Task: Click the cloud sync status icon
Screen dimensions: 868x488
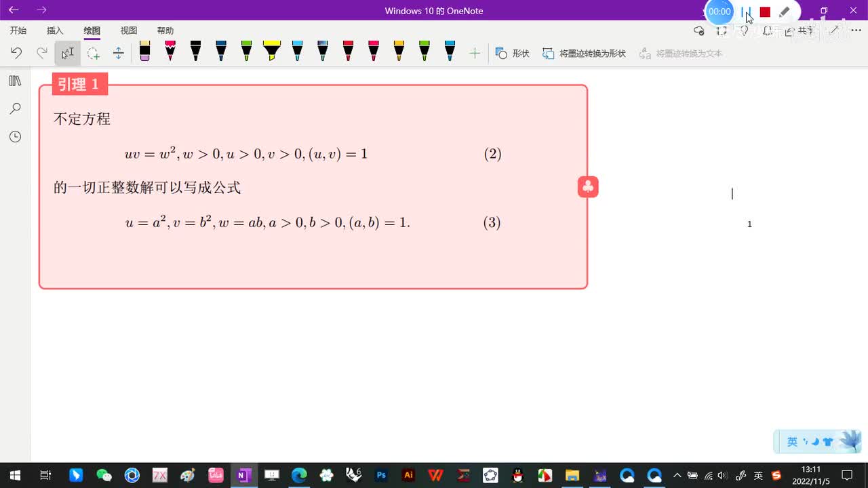Action: click(x=699, y=30)
